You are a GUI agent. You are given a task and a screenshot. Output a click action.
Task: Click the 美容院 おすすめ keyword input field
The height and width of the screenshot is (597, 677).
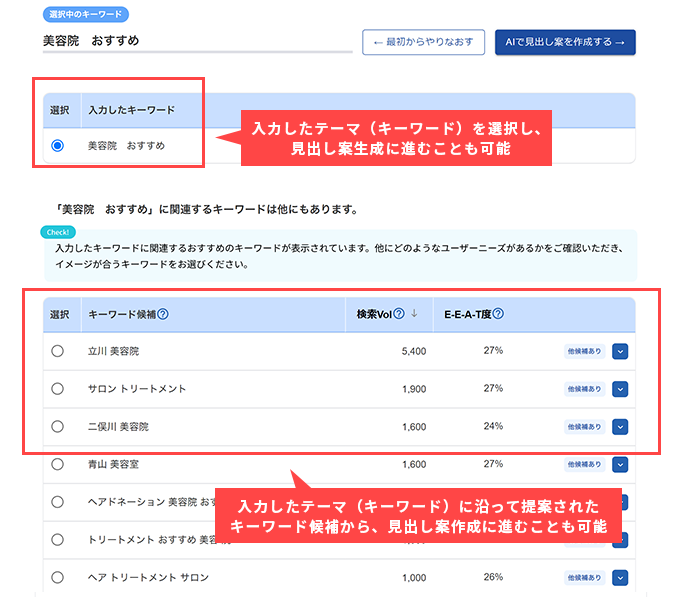197,41
